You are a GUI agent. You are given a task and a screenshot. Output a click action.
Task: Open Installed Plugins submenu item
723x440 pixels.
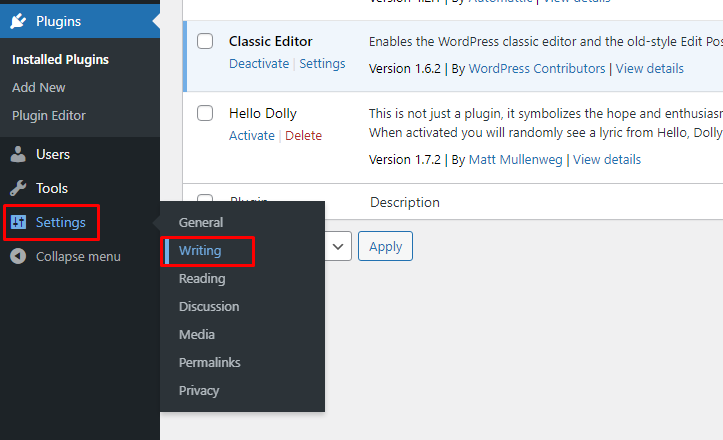(60, 59)
